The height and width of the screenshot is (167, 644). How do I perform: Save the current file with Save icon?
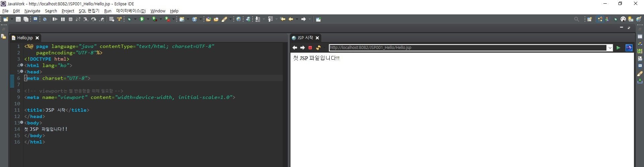18,19
